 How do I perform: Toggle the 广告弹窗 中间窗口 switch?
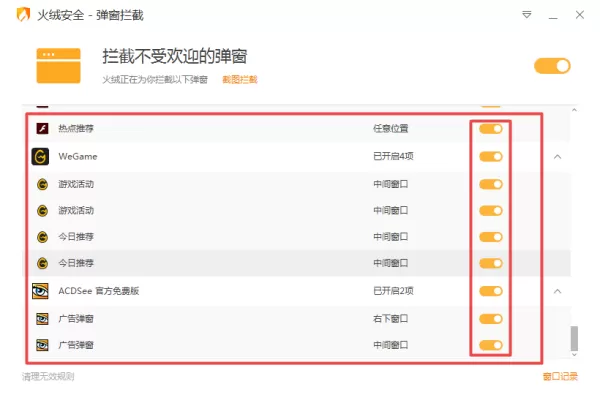click(491, 345)
